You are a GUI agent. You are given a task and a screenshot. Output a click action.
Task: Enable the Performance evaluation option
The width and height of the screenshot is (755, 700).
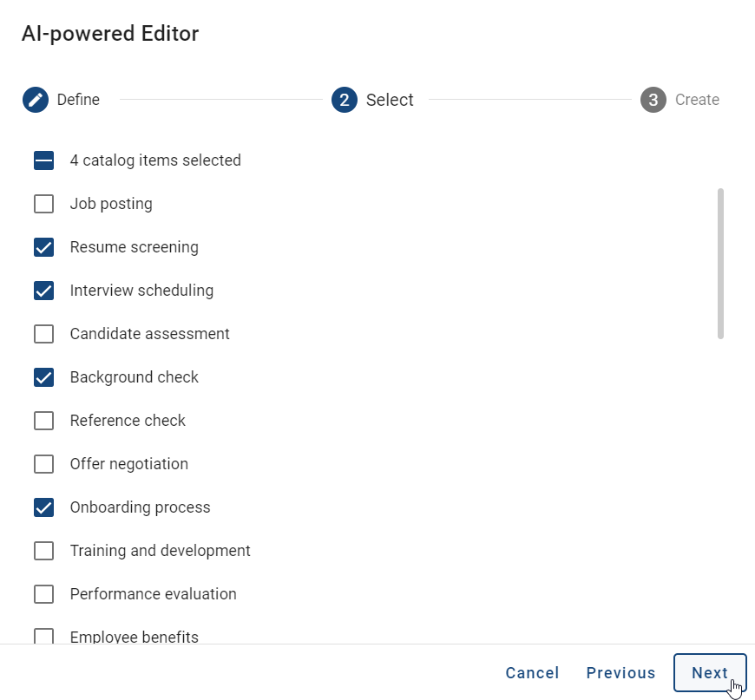43,594
